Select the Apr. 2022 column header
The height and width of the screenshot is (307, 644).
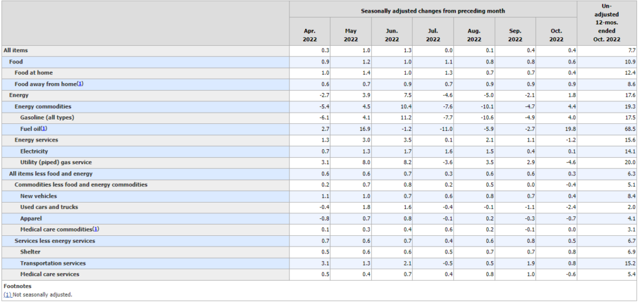point(309,34)
